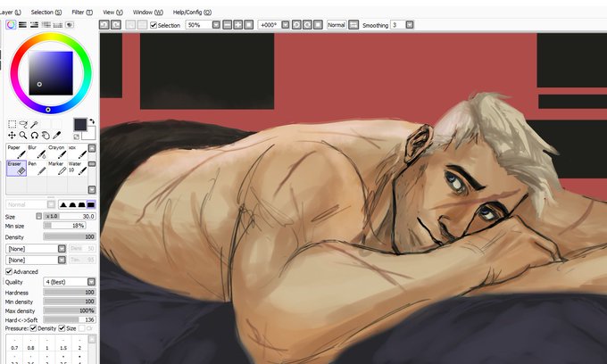Screen dimensions: 607x364
Task: Open the Window menu
Action: click(x=148, y=12)
